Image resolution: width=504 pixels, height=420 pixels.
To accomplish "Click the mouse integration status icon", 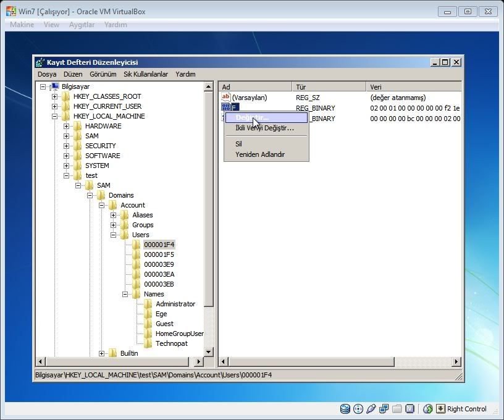I will point(427,409).
